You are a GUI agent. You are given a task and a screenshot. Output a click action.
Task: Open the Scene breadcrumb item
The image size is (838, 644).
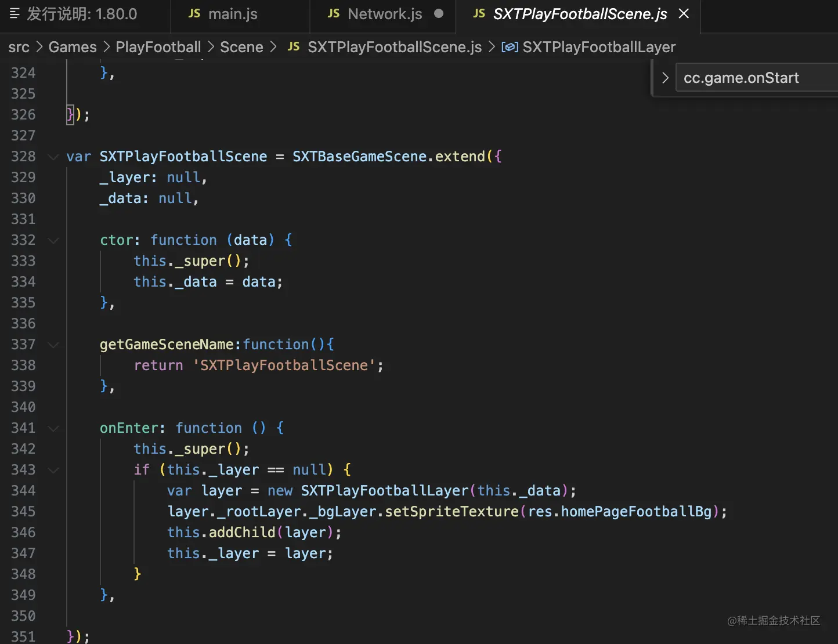(241, 47)
